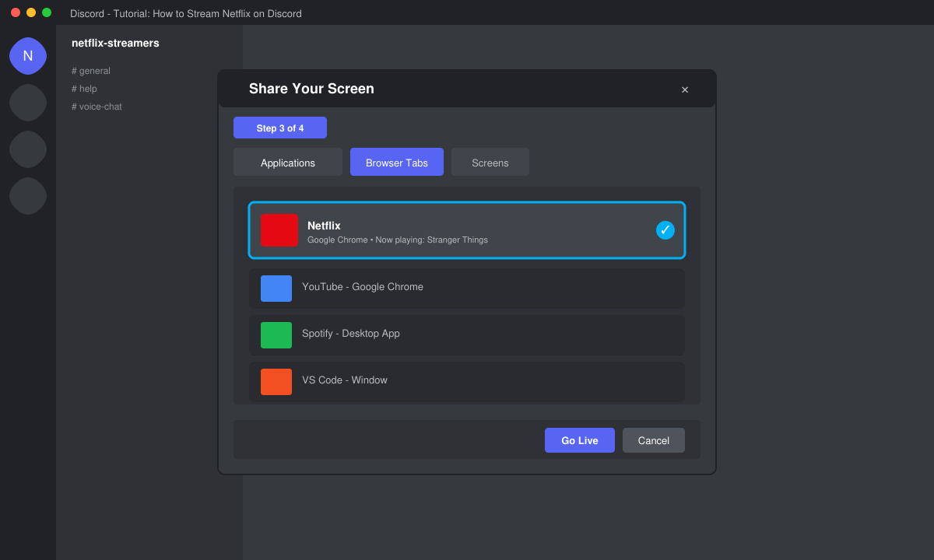Screen dimensions: 934x560
Task: Select VS Code - Window source
Action: pos(467,382)
